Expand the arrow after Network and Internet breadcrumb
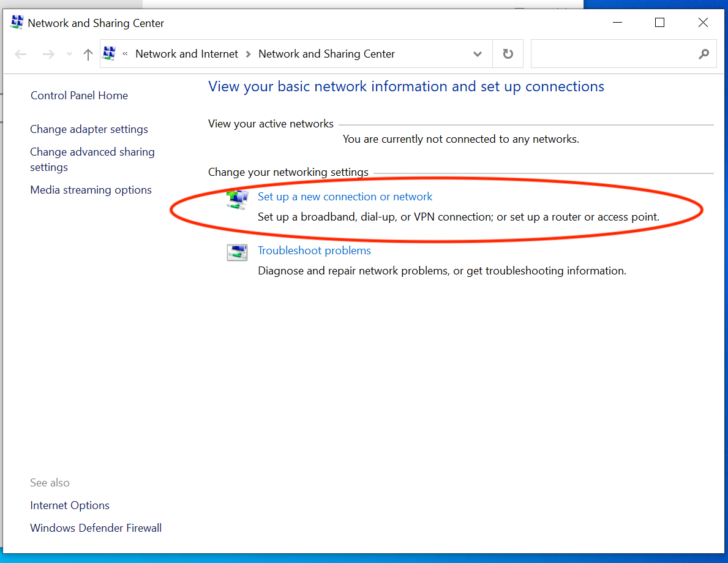Image resolution: width=728 pixels, height=563 pixels. pos(249,54)
